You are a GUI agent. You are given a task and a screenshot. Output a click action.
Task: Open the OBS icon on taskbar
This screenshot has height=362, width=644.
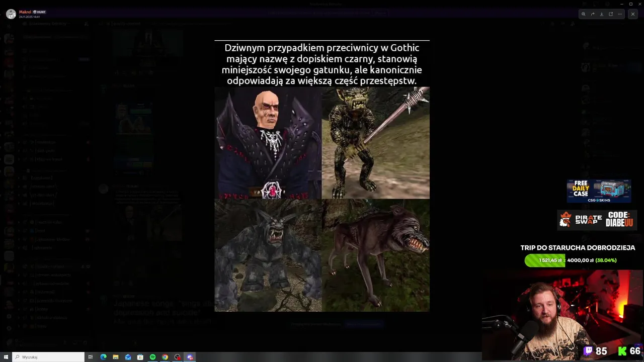pyautogui.click(x=177, y=357)
